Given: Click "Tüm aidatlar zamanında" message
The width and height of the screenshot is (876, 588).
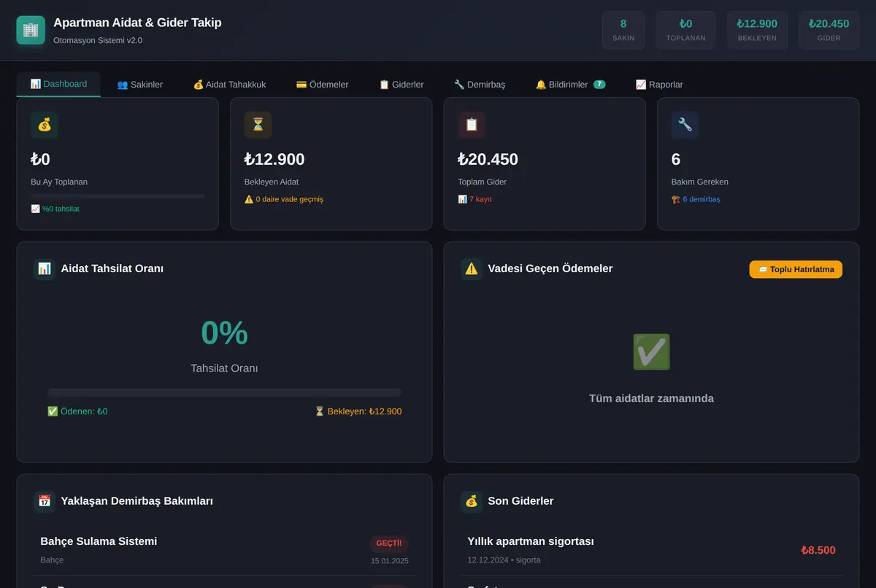Looking at the screenshot, I should click(651, 398).
